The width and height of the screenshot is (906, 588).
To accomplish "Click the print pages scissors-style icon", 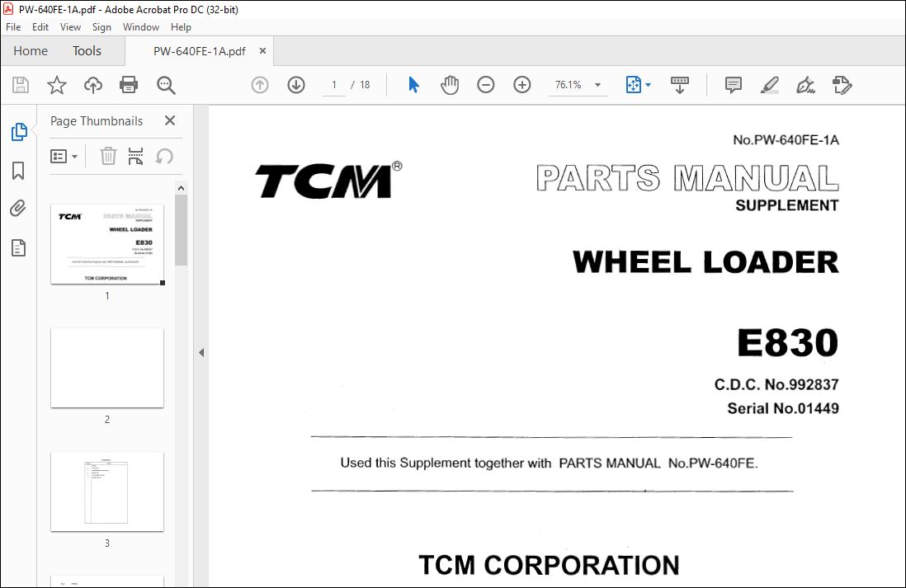I will [136, 156].
